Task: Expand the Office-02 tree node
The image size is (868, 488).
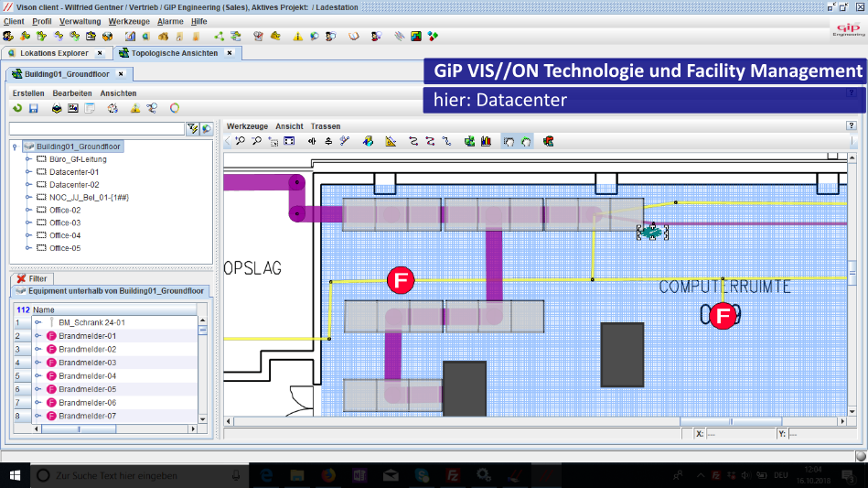Action: [x=28, y=210]
